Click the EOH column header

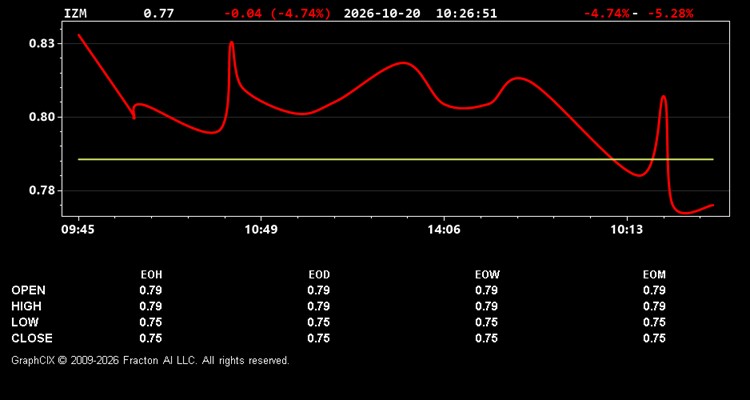pyautogui.click(x=151, y=275)
